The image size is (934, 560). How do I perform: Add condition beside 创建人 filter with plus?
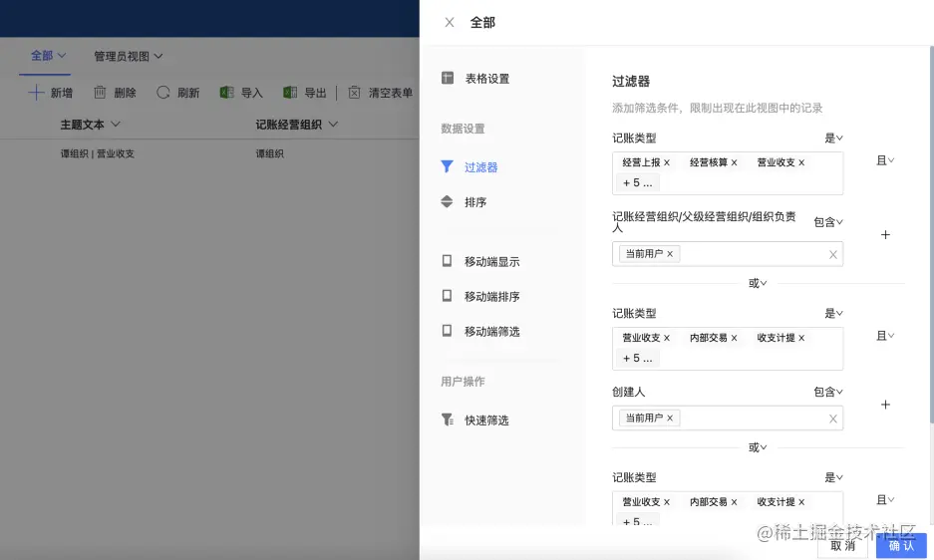[x=886, y=405]
